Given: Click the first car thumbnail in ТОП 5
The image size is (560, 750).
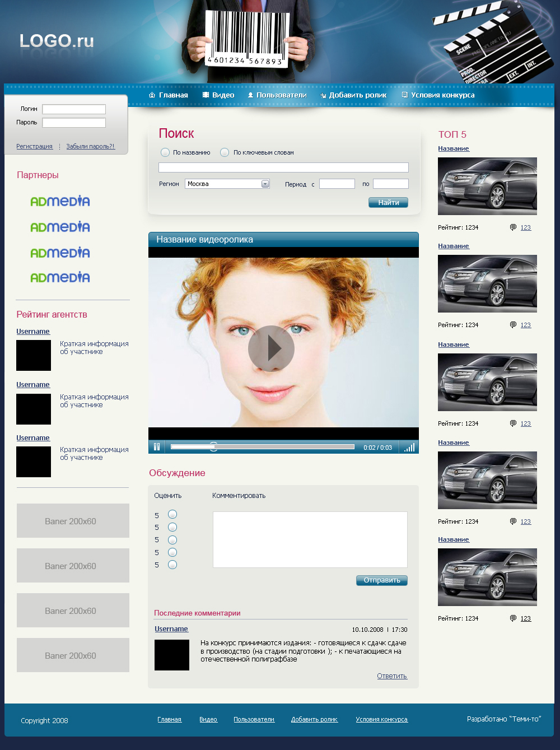Looking at the screenshot, I should [487, 186].
